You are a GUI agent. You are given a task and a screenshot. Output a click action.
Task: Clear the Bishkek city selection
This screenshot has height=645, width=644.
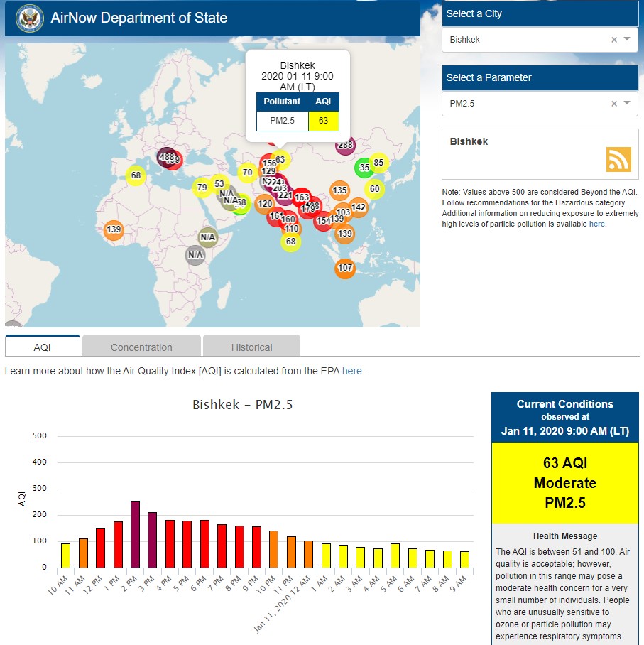point(614,40)
